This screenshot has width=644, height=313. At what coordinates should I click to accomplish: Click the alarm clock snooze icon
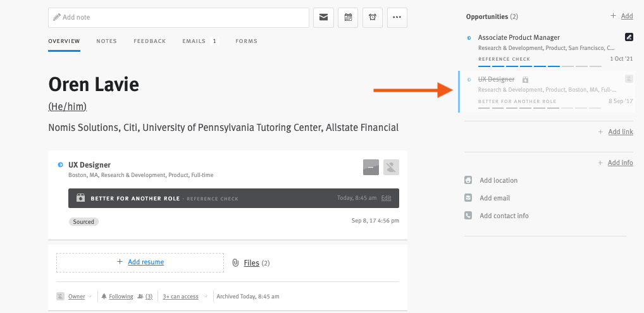pos(372,18)
